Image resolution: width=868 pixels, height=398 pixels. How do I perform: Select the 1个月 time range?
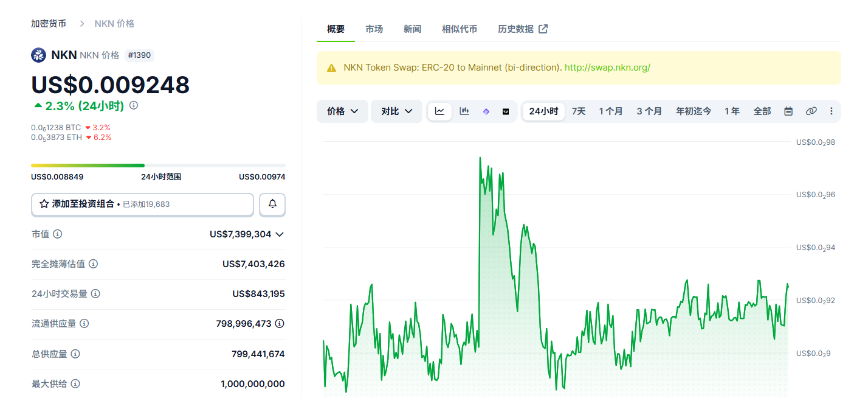[611, 111]
